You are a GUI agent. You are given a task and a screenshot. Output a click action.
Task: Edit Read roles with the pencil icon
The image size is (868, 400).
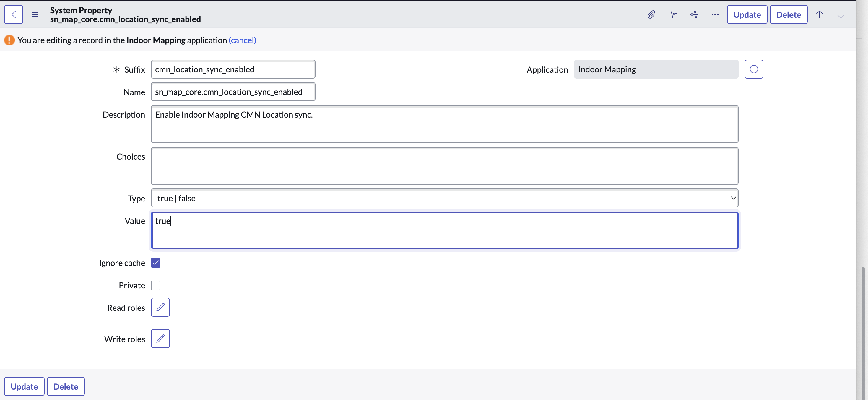[x=160, y=307]
